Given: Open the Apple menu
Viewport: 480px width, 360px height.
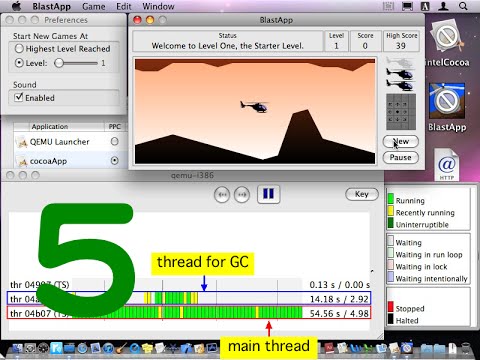Looking at the screenshot, I should point(16,6).
